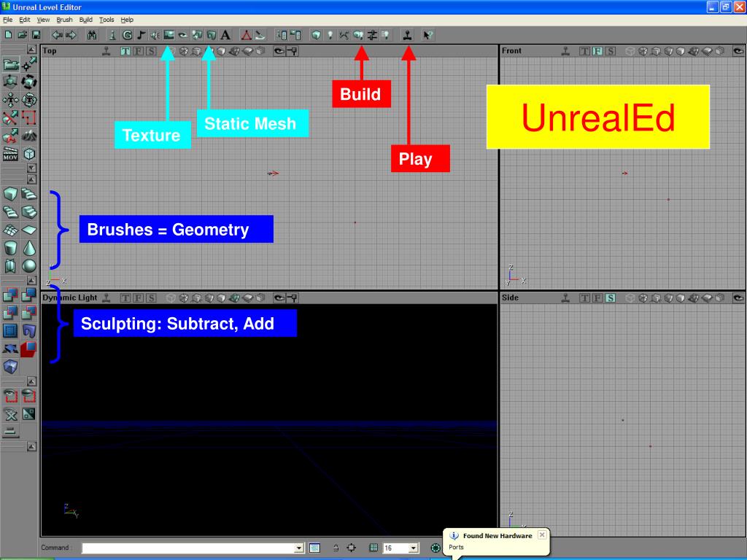Choose the Sheet brush builder
The image size is (747, 560).
(29, 230)
